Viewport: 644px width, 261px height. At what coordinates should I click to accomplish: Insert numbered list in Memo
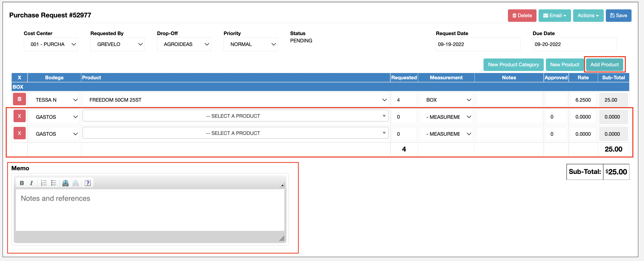coord(44,183)
